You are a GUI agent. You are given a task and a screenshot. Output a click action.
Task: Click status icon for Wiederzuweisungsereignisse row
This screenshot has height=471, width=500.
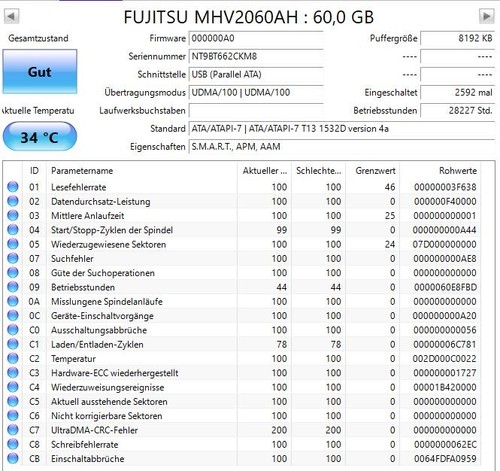13,387
